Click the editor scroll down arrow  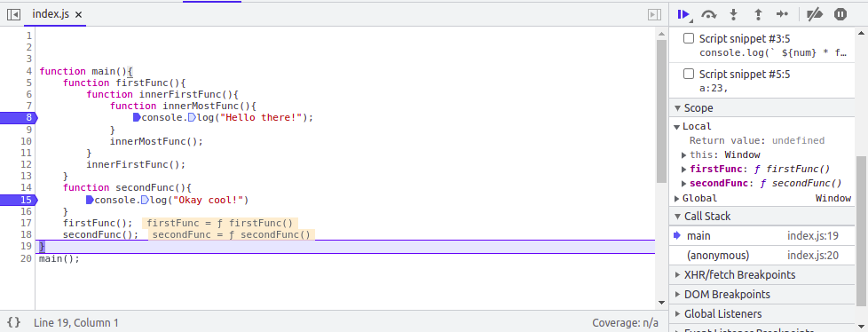pos(661,303)
